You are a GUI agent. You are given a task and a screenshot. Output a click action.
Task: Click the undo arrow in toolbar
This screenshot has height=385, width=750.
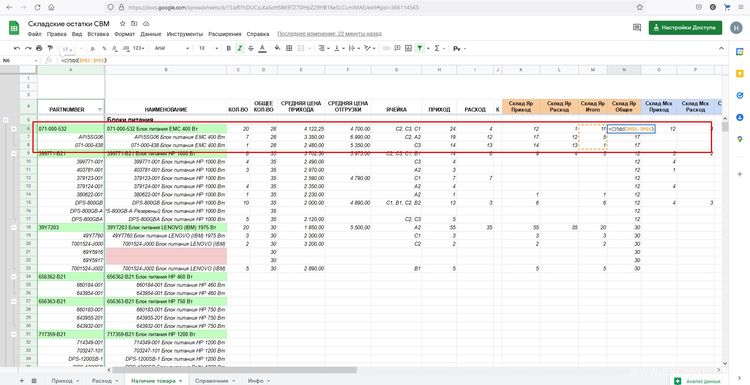tap(17, 48)
